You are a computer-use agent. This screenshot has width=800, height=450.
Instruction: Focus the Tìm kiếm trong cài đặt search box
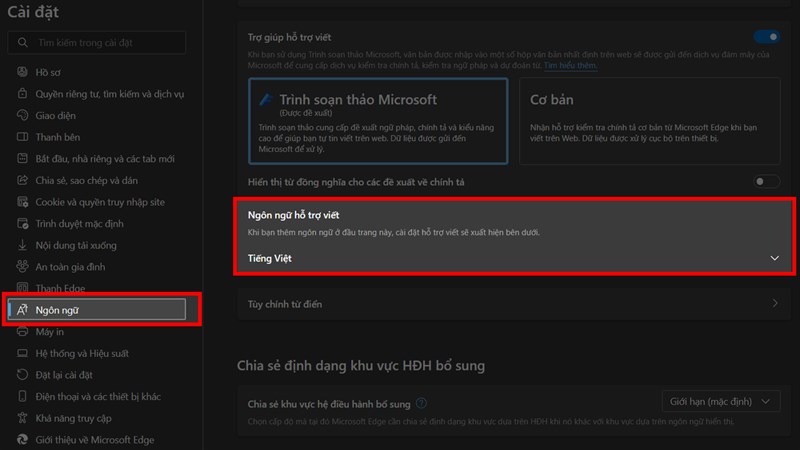[x=97, y=42]
